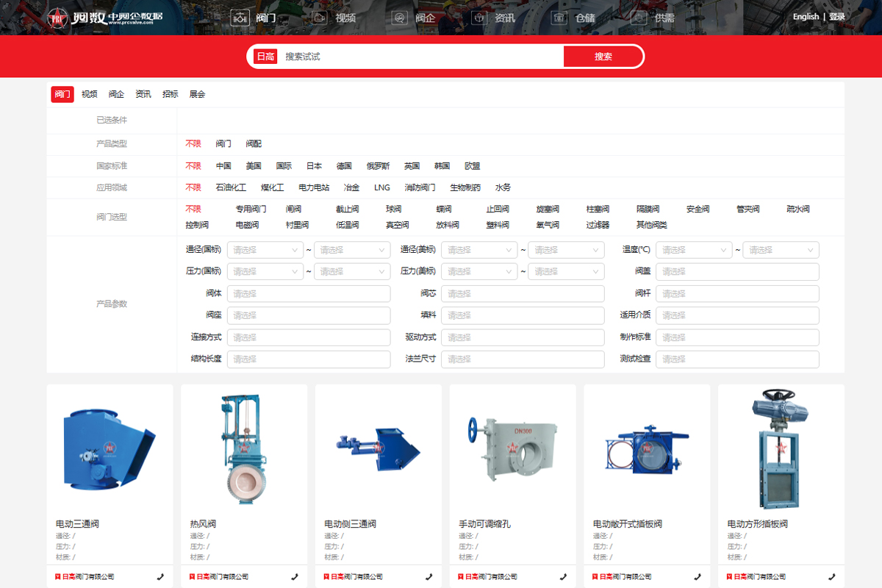This screenshot has width=882, height=588.
Task: Select 球阀 in 阀门选型 filter
Action: click(394, 209)
